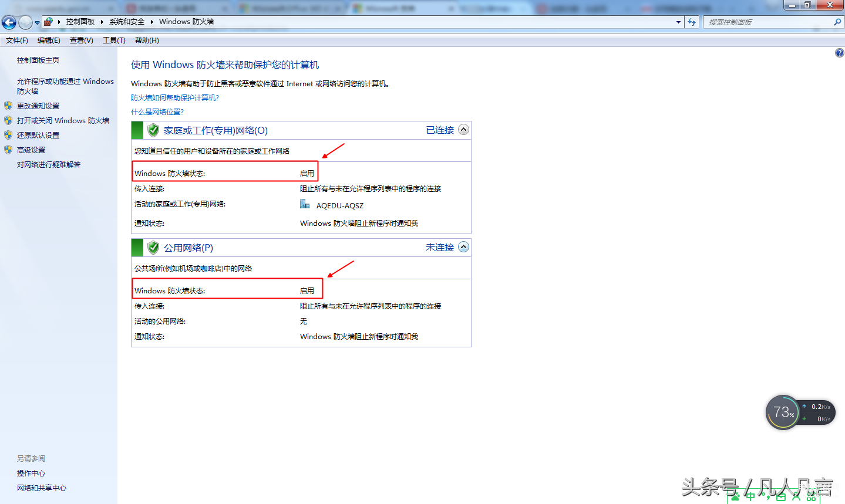The width and height of the screenshot is (845, 504).
Task: Click the 73% memory gauge floating widget
Action: click(783, 412)
